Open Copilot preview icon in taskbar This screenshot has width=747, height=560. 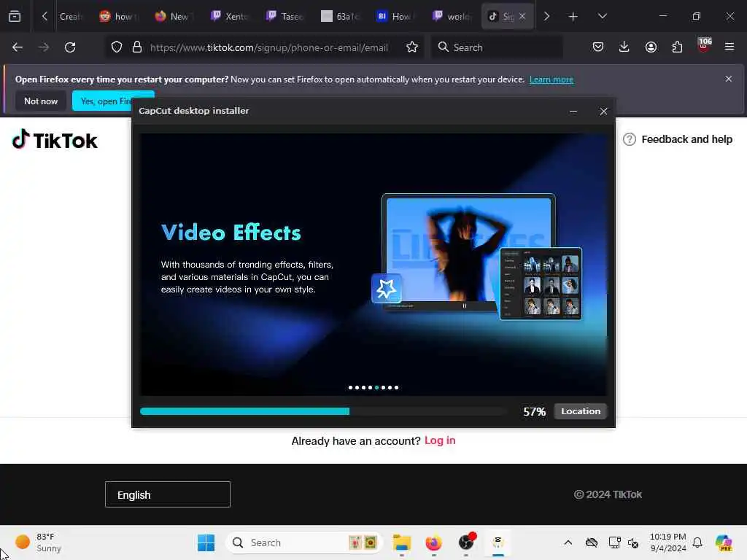click(x=724, y=542)
